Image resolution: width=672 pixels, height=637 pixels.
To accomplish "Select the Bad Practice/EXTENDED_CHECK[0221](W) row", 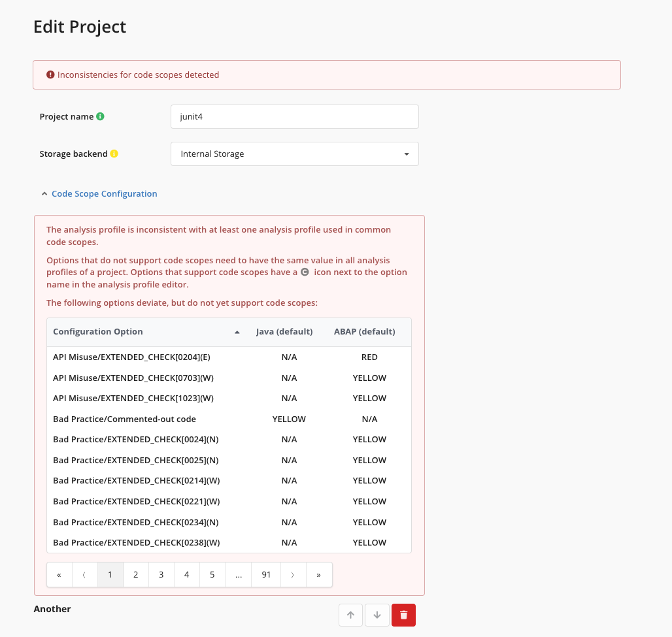I will [229, 501].
